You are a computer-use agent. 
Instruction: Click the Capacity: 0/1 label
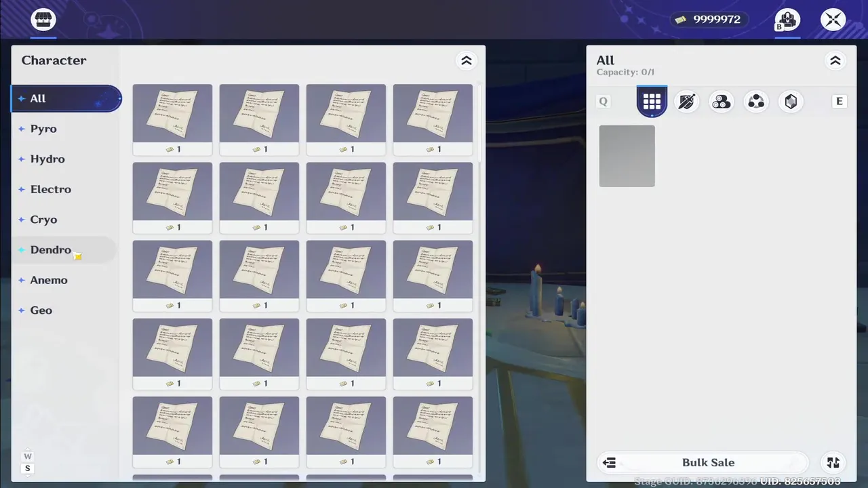[625, 73]
